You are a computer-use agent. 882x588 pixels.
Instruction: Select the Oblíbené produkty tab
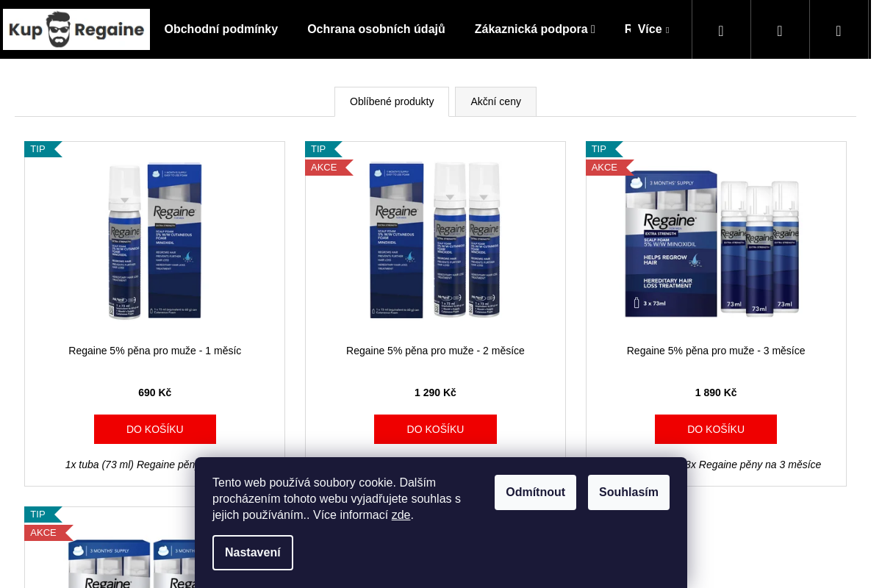pyautogui.click(x=392, y=101)
